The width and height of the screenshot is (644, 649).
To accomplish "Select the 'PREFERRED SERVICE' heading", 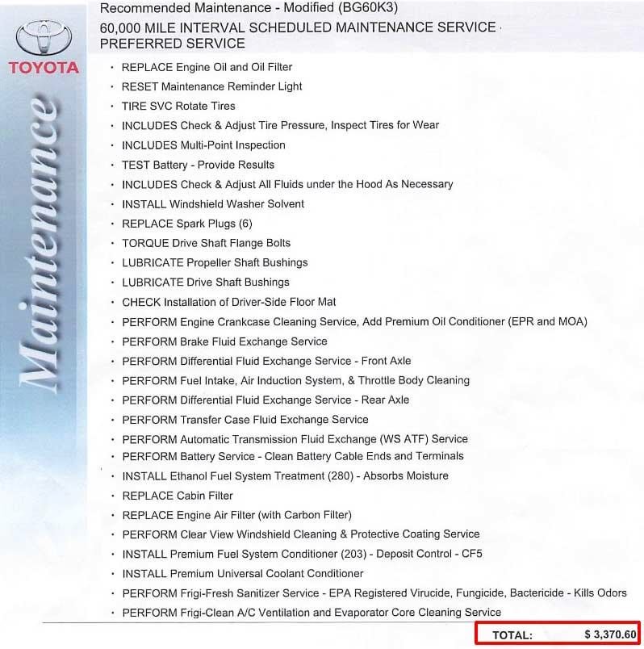I will pos(173,44).
